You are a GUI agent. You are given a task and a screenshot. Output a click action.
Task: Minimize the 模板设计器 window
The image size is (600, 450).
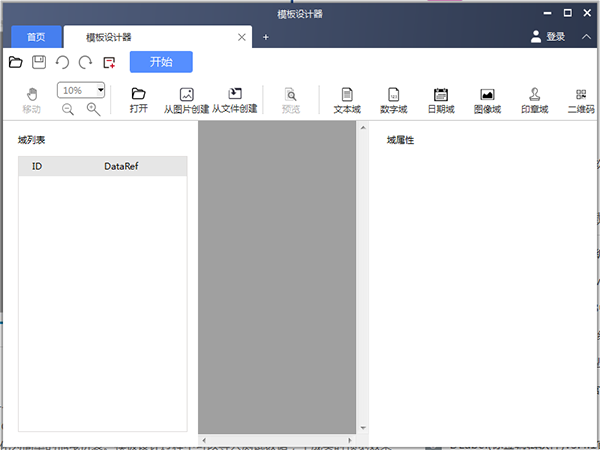(548, 13)
